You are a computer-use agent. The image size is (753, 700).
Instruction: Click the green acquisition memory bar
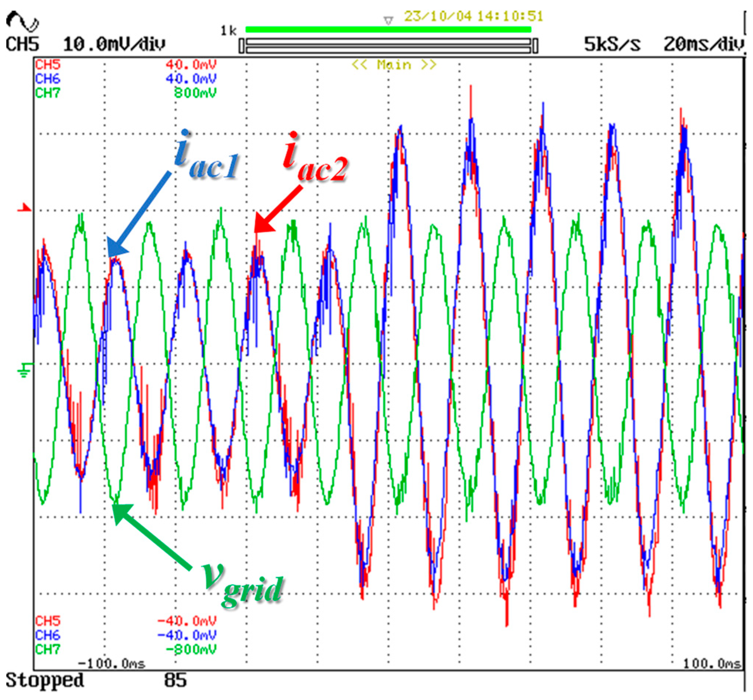point(388,29)
